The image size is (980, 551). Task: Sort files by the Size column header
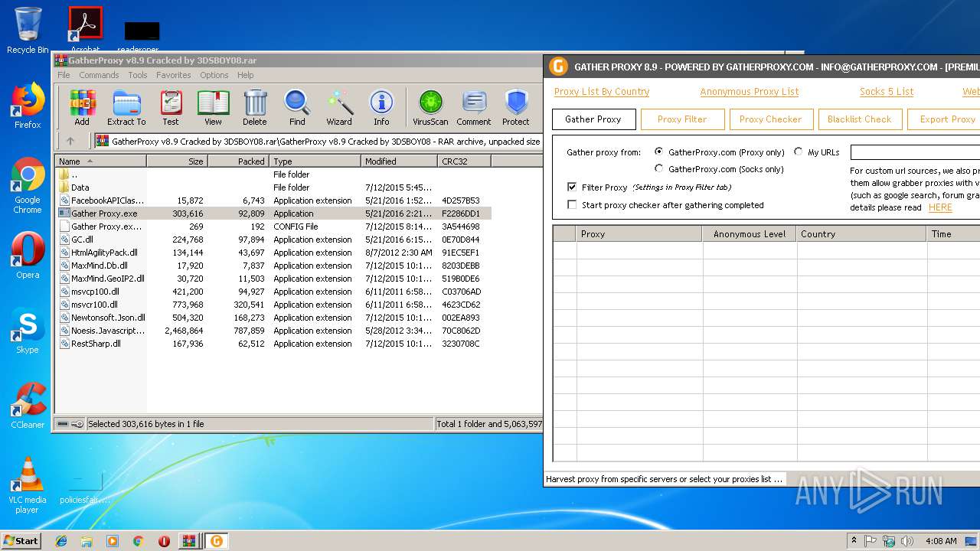pyautogui.click(x=178, y=161)
